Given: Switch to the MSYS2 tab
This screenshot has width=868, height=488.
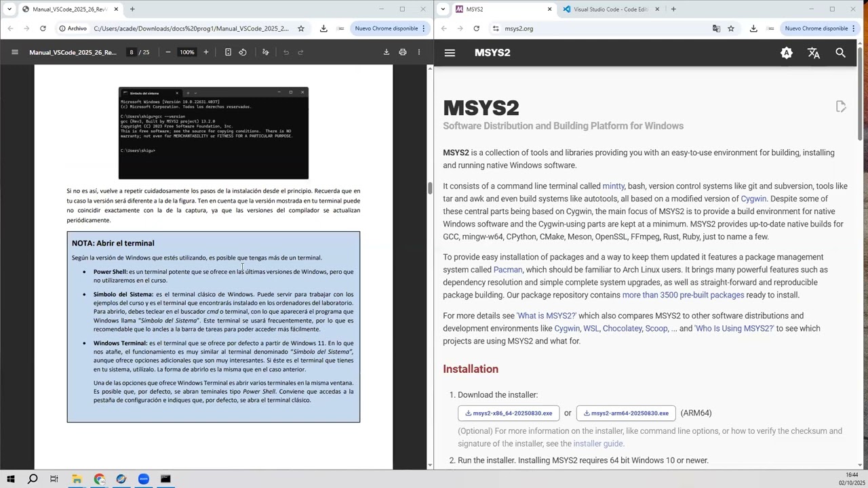Looking at the screenshot, I should [503, 9].
